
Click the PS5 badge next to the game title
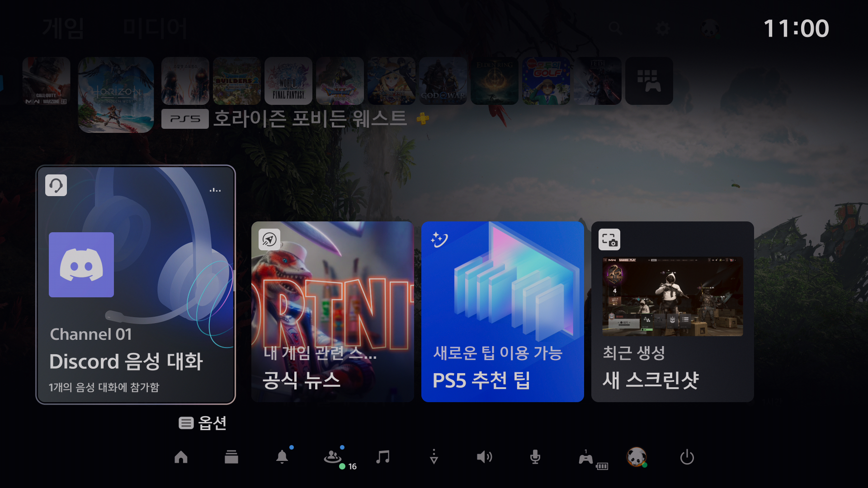click(185, 119)
